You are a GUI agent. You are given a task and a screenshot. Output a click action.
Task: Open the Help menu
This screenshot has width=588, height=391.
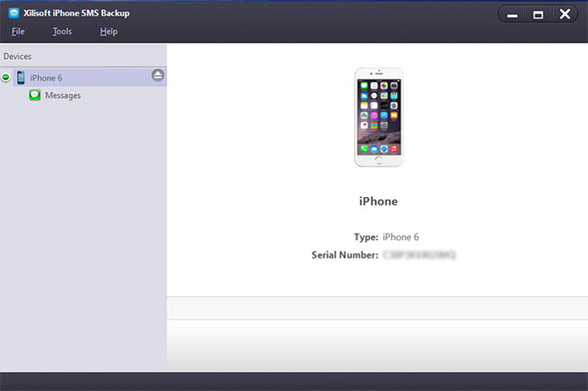click(109, 32)
